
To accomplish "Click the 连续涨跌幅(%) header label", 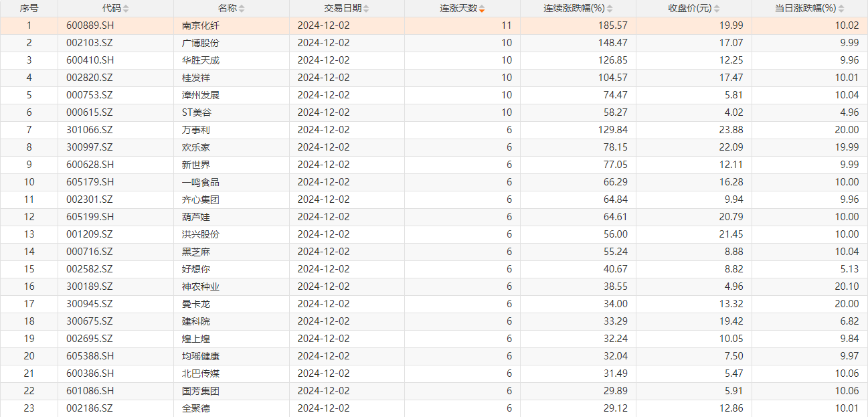I will pos(574,9).
